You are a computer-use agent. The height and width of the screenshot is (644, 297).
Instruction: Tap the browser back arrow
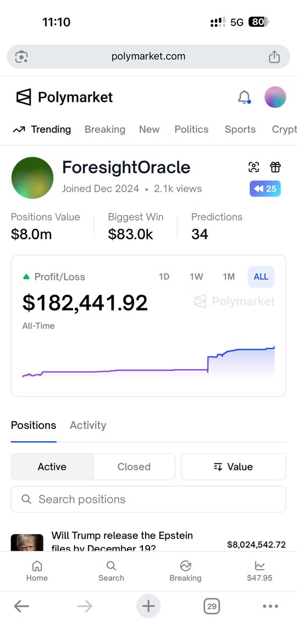[x=21, y=606]
